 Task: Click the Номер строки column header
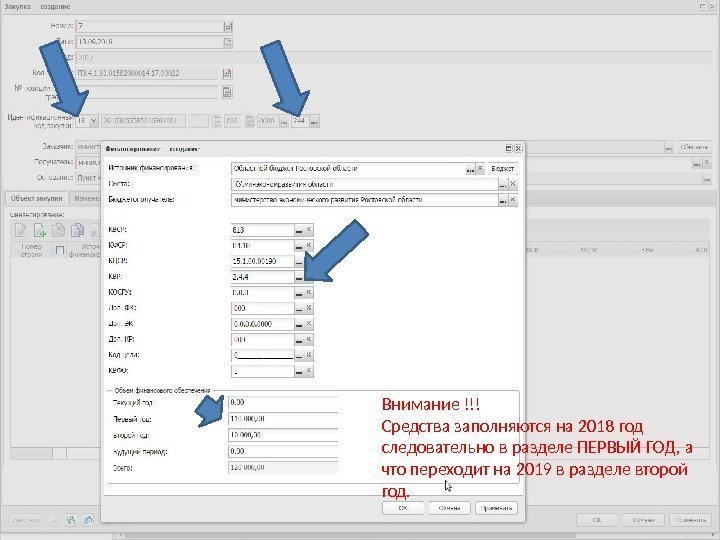31,250
